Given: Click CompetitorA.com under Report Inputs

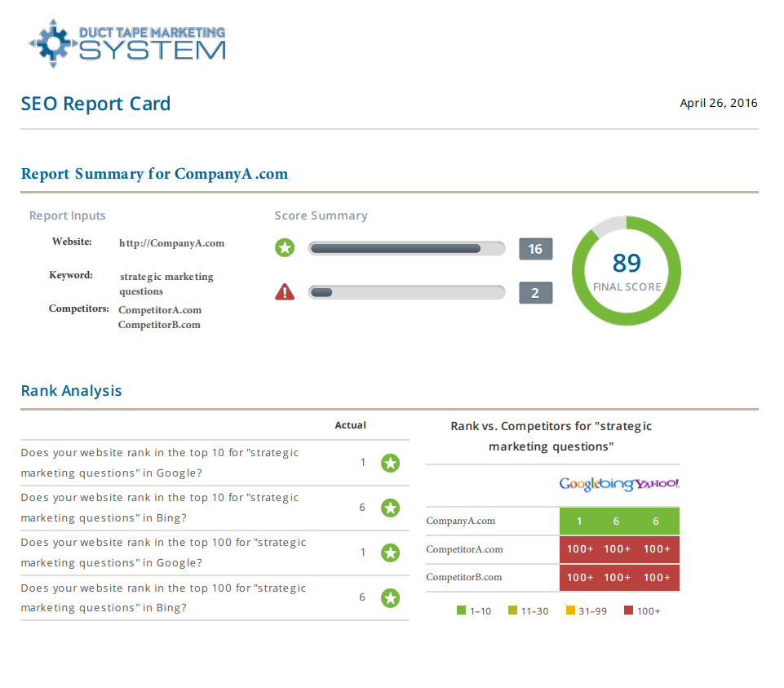Looking at the screenshot, I should coord(160,310).
